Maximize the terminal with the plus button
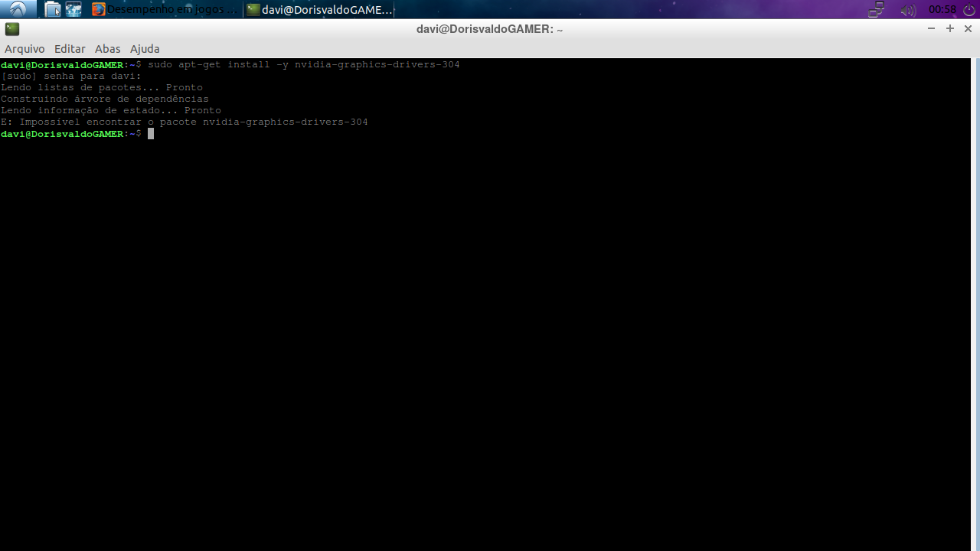 950,29
